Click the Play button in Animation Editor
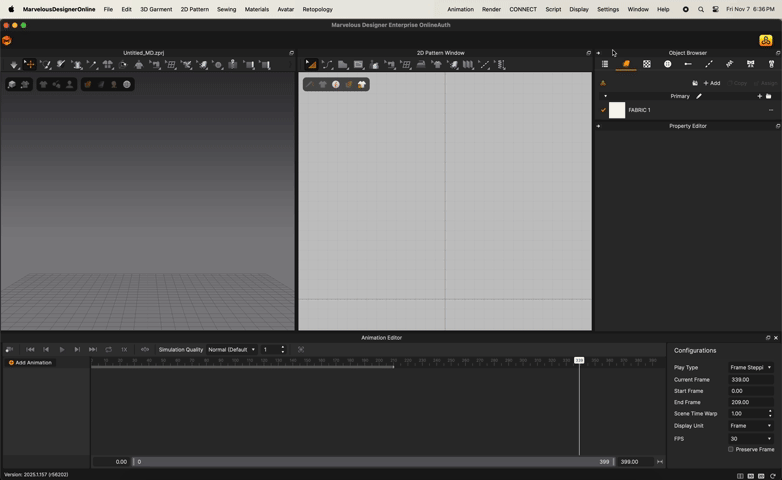 coord(62,350)
